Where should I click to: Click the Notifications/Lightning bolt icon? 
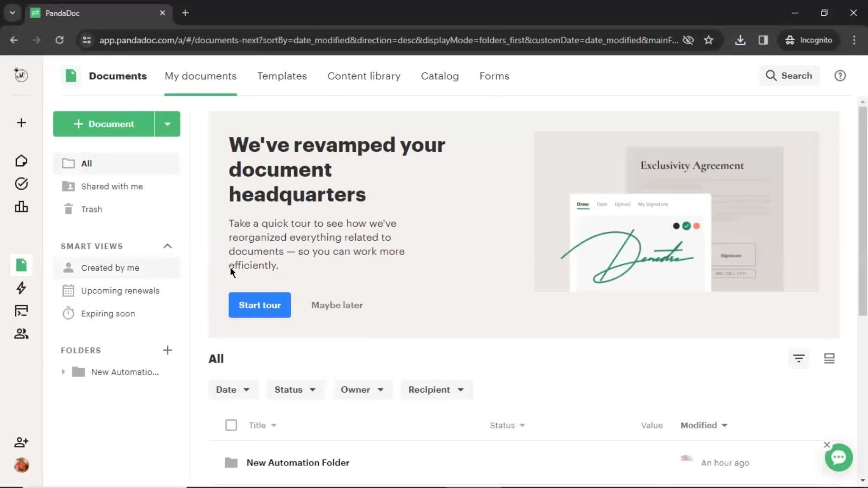(21, 287)
